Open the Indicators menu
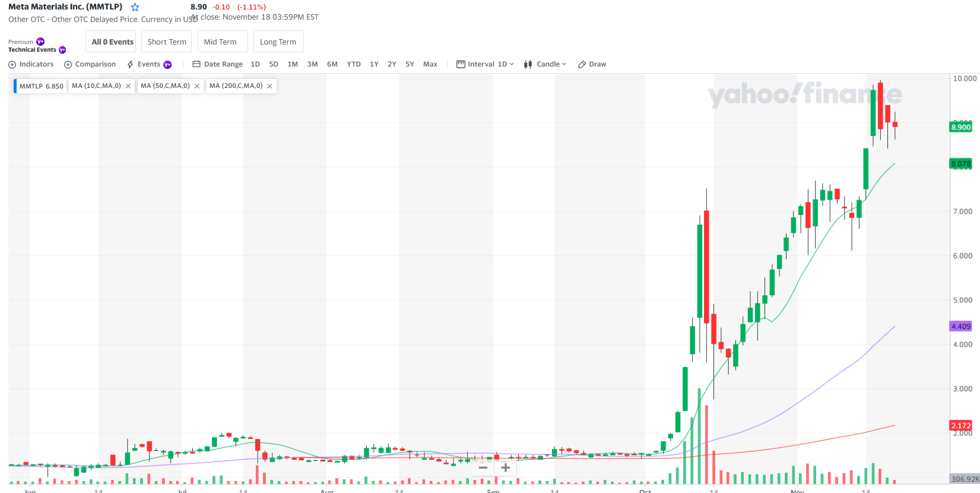The height and width of the screenshot is (493, 980). (x=31, y=64)
